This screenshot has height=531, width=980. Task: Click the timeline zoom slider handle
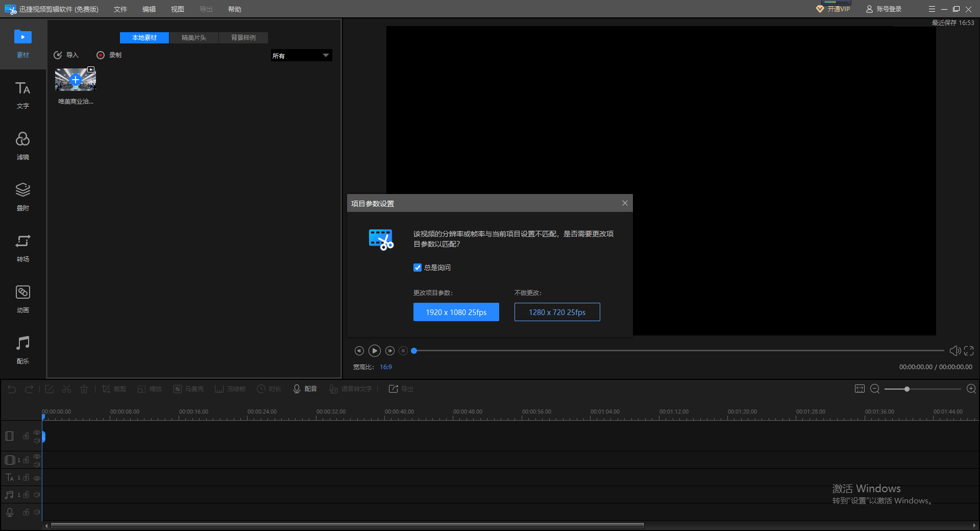[907, 389]
